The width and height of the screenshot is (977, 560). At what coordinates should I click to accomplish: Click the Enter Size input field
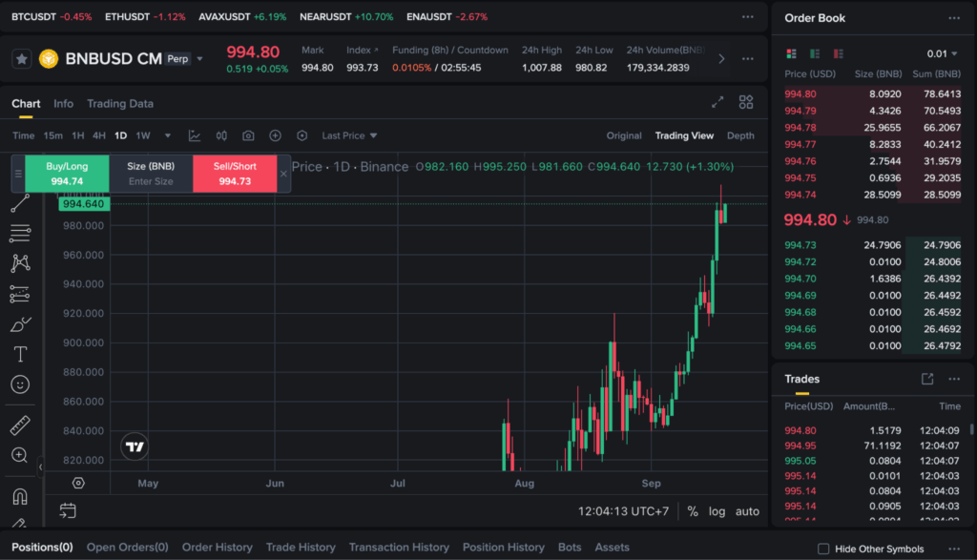(x=151, y=181)
